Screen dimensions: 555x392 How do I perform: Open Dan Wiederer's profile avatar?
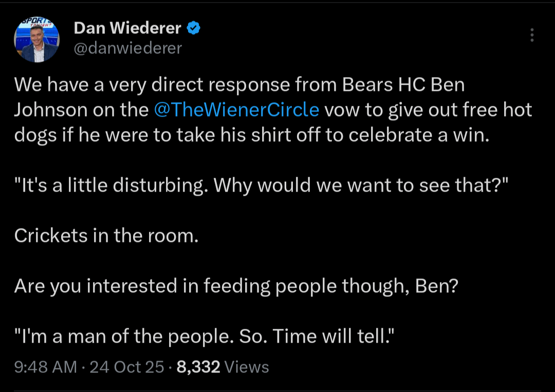pyautogui.click(x=36, y=38)
